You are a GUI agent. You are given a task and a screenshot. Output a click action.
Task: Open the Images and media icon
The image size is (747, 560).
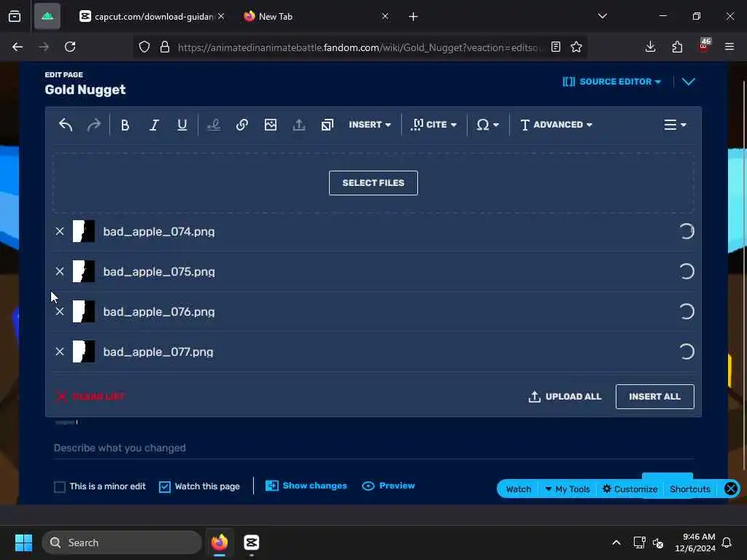271,125
